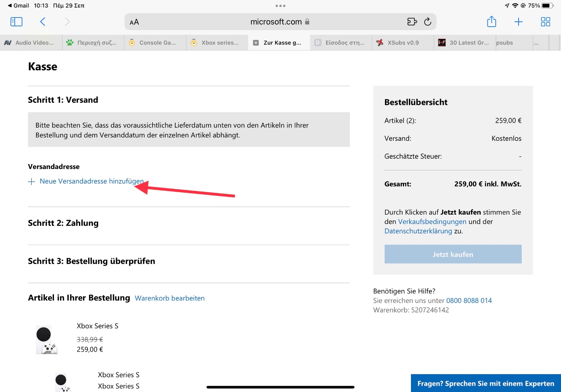Image resolution: width=561 pixels, height=392 pixels.
Task: Expand the Schritt 2: Zahlung section
Action: coord(63,223)
